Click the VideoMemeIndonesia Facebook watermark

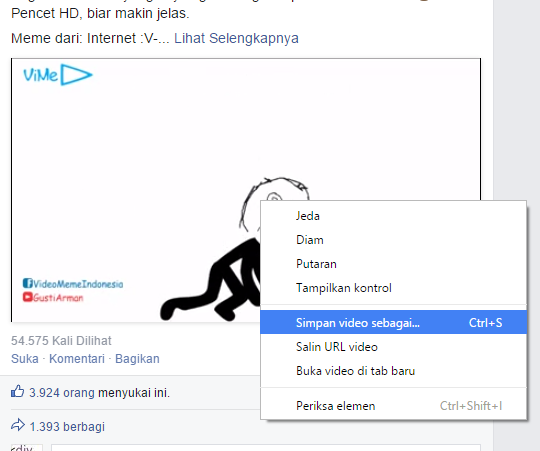73,284
